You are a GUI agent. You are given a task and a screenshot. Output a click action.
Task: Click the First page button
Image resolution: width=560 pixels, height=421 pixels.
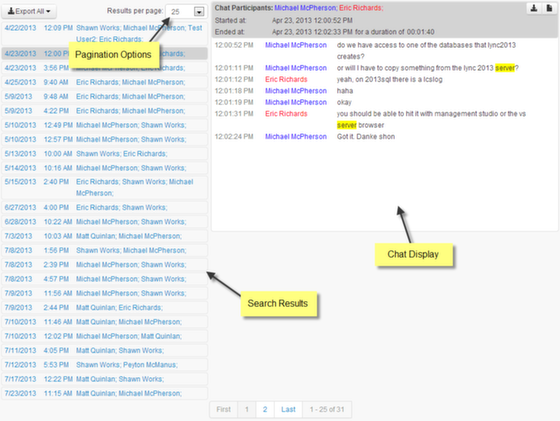pyautogui.click(x=224, y=409)
